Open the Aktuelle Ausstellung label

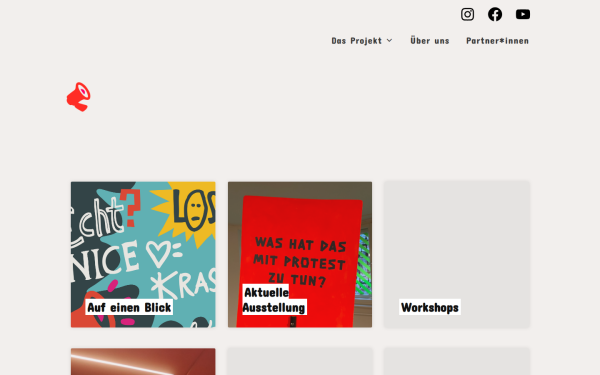274,300
